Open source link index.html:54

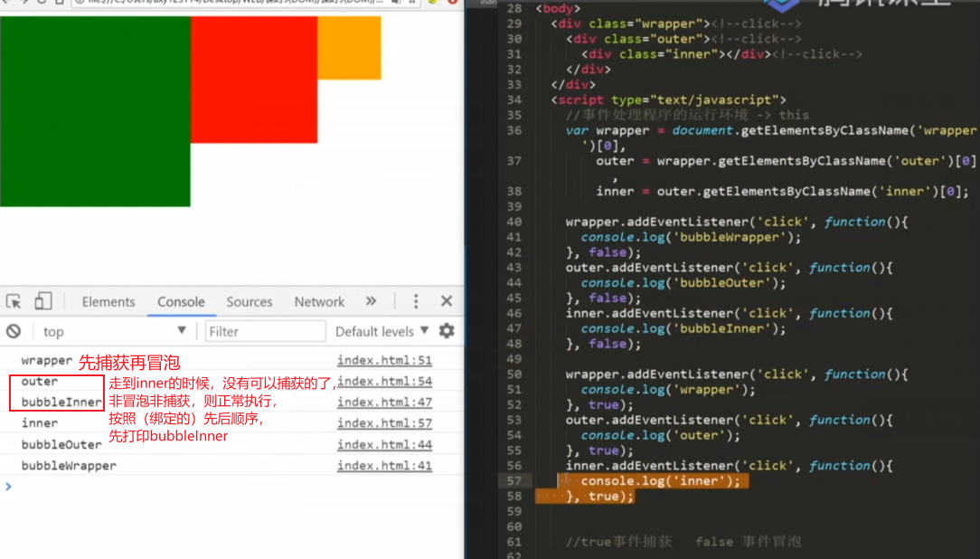pos(384,381)
